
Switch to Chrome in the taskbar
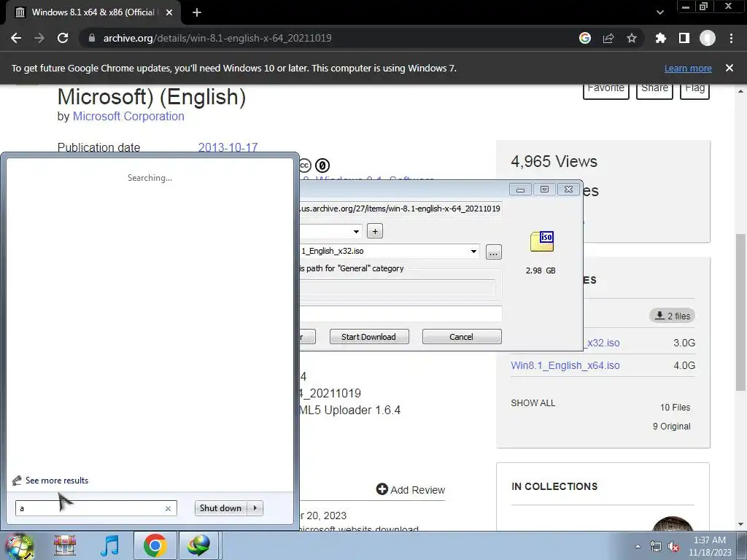155,545
